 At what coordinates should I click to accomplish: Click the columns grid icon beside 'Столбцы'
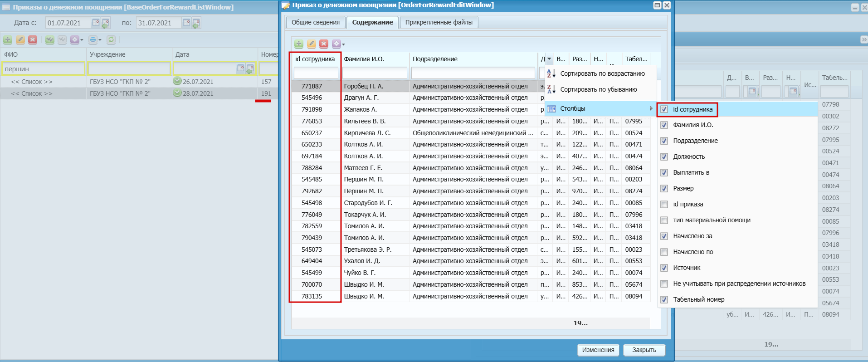551,108
